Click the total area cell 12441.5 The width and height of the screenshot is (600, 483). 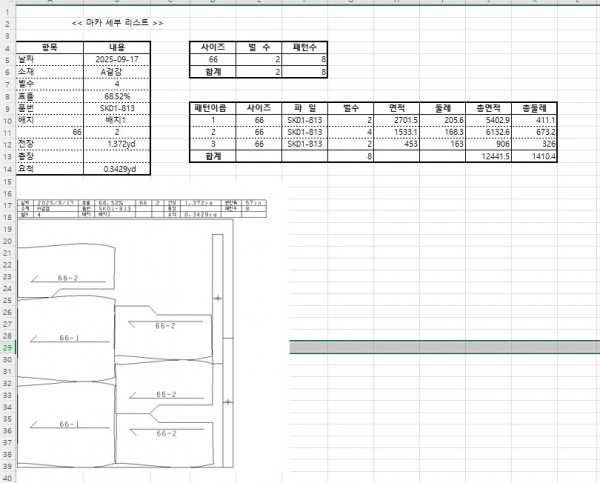pos(495,157)
